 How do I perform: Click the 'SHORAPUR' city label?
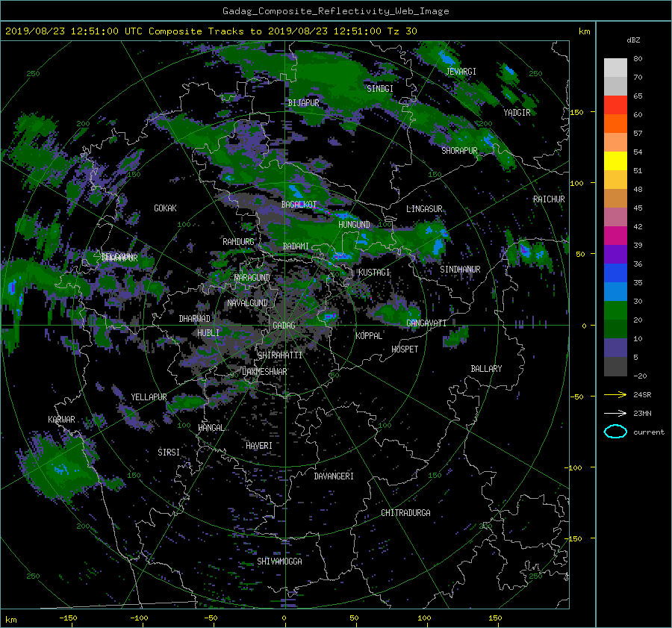click(459, 151)
